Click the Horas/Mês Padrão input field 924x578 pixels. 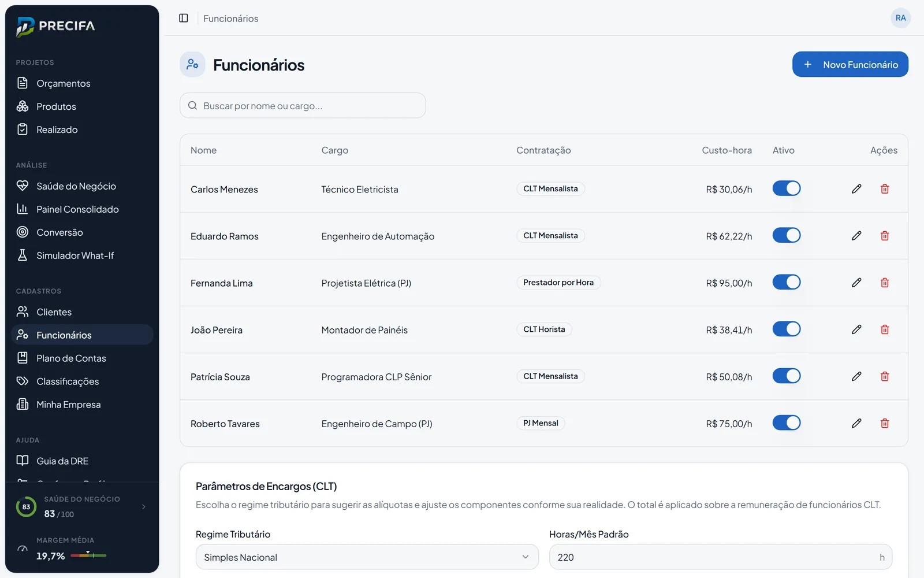(721, 557)
